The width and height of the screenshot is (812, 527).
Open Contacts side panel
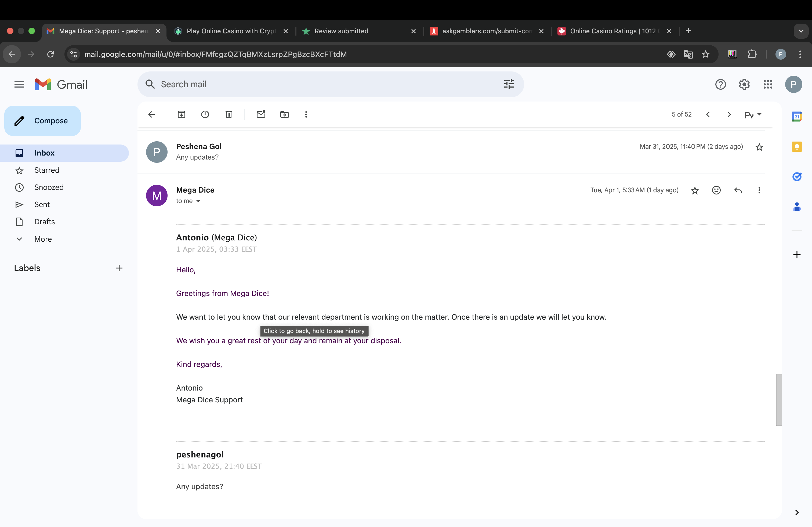point(797,207)
